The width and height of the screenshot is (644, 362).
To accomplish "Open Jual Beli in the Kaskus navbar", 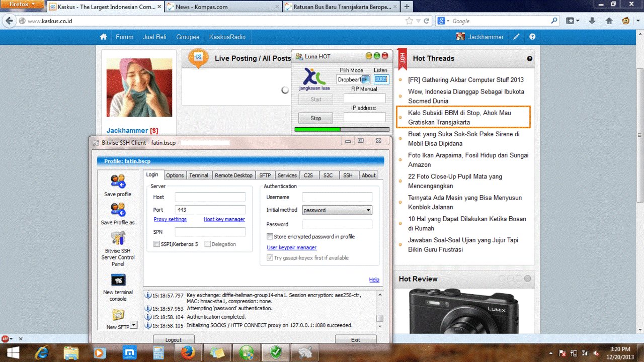I will (155, 37).
